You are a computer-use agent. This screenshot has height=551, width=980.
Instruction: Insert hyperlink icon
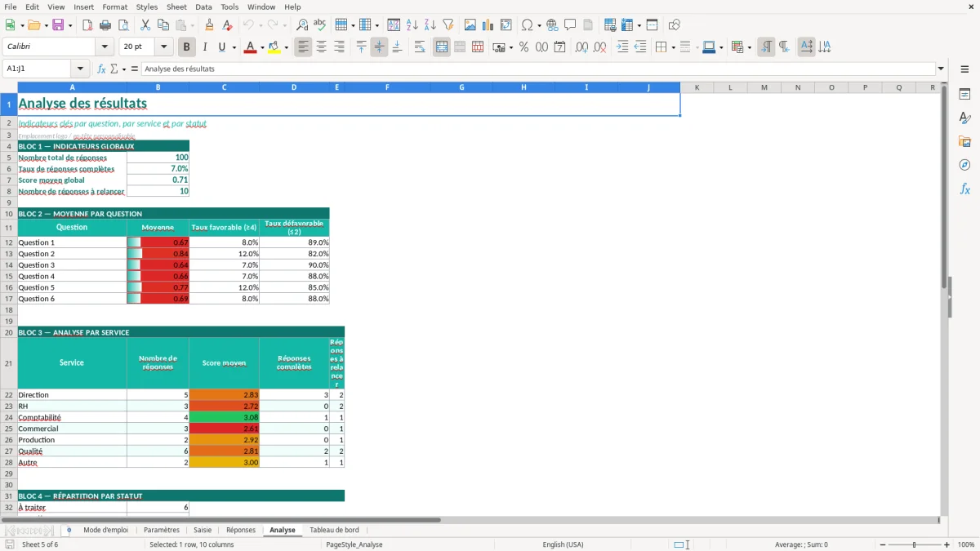552,25
